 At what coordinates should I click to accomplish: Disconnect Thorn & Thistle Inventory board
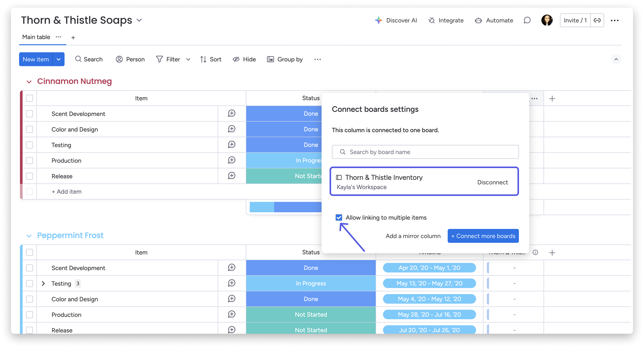(492, 182)
